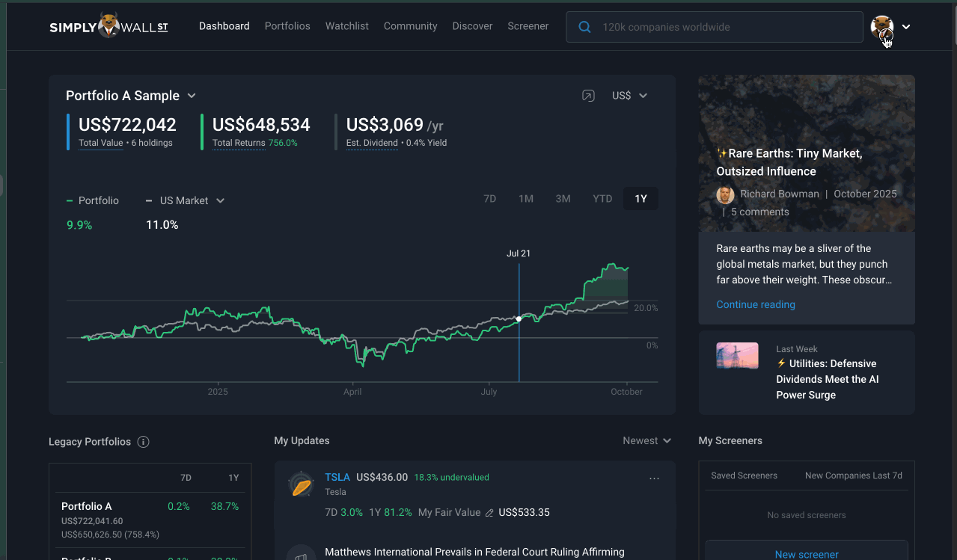The height and width of the screenshot is (560, 957).
Task: Select Portfolio A in Legacy Portfolios
Action: click(x=87, y=506)
